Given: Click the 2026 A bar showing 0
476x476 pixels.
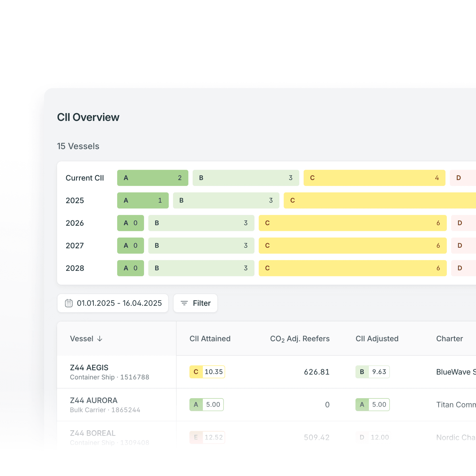Looking at the screenshot, I should tap(131, 223).
